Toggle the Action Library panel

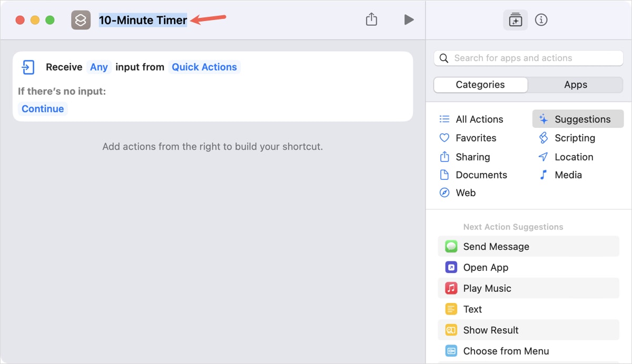click(515, 19)
